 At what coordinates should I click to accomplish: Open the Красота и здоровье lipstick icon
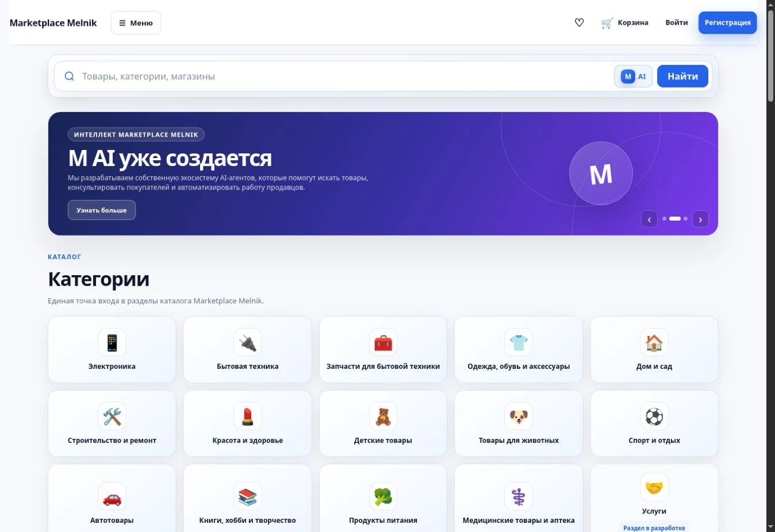(x=248, y=417)
